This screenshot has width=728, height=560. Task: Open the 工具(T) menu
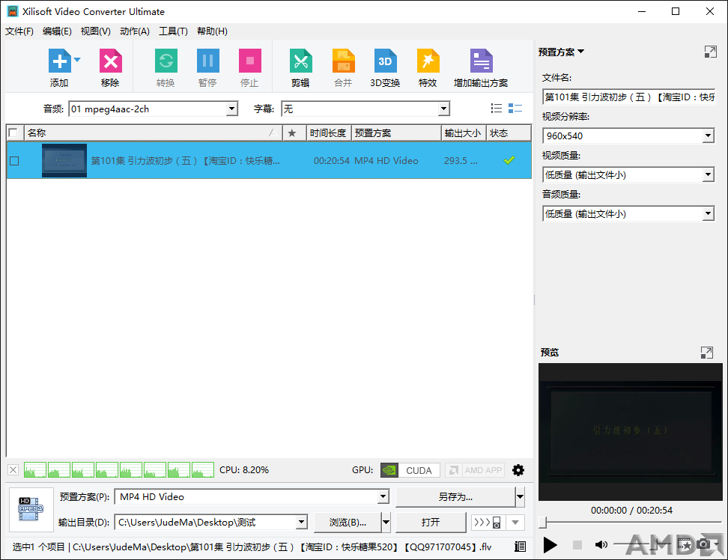click(x=173, y=31)
